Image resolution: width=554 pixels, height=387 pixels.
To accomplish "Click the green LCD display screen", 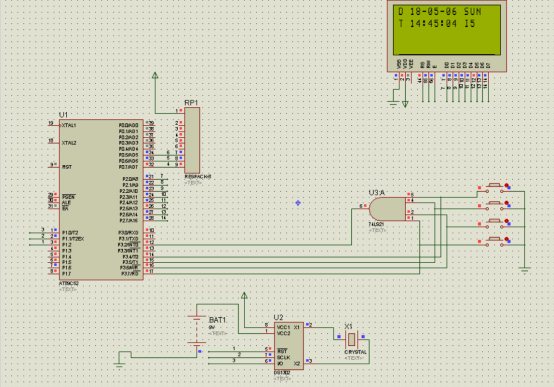I will click(447, 30).
